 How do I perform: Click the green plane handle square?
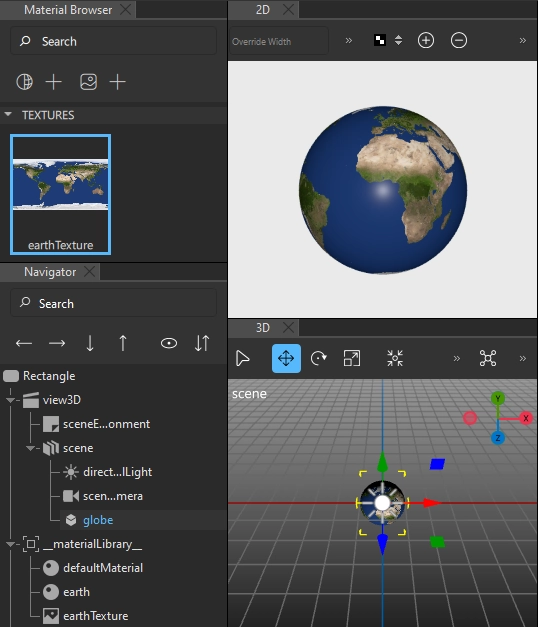pyautogui.click(x=438, y=542)
